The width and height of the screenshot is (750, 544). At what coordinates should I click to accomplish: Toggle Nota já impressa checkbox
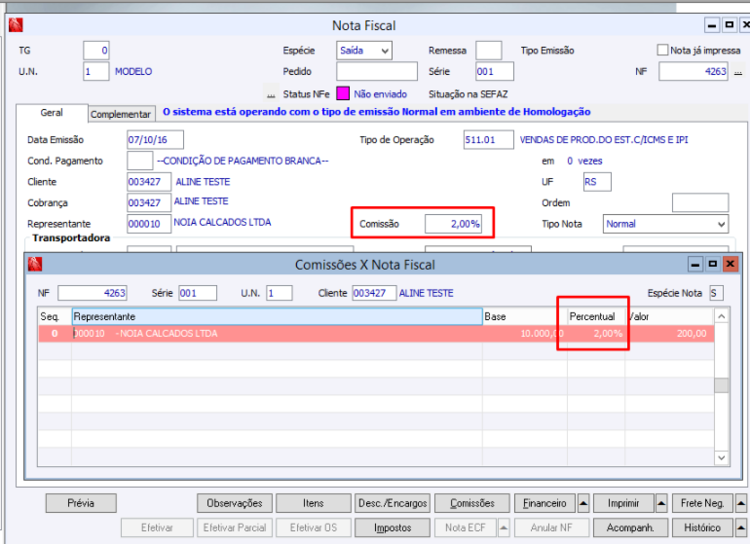[662, 50]
